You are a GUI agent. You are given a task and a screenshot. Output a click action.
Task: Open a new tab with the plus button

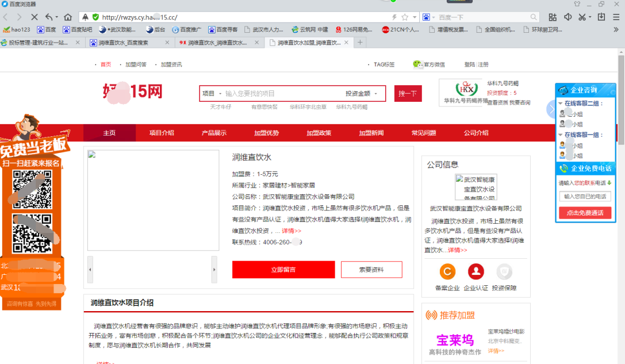[360, 42]
